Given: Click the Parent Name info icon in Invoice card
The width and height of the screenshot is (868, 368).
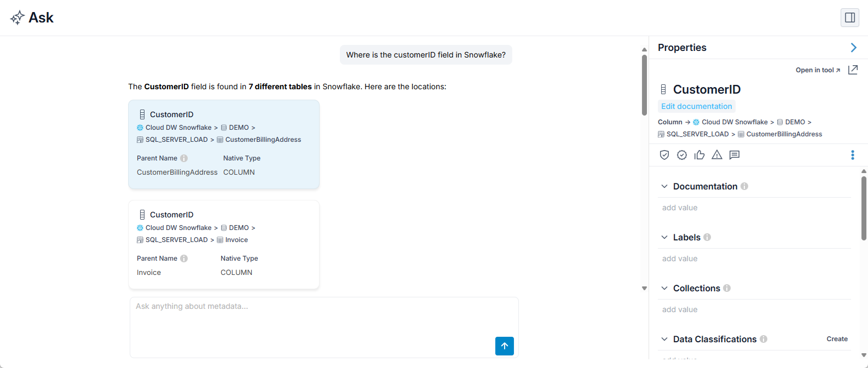Looking at the screenshot, I should click(184, 258).
